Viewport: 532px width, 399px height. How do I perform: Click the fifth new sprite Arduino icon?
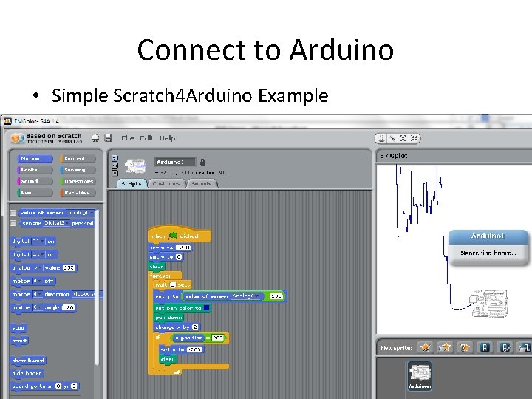[x=505, y=347]
